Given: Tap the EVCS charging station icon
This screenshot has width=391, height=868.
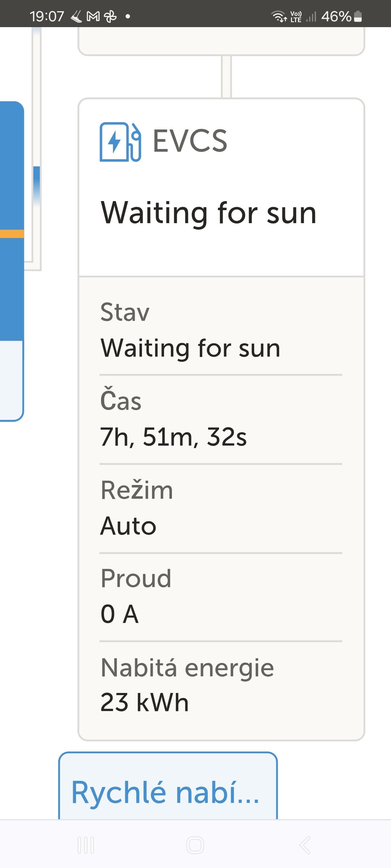Looking at the screenshot, I should tap(120, 142).
